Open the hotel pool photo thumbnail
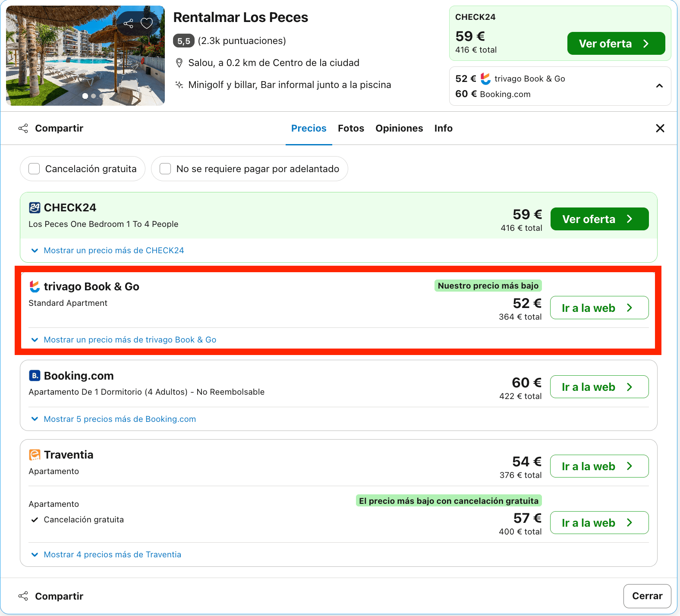The height and width of the screenshot is (616, 680). pos(85,56)
